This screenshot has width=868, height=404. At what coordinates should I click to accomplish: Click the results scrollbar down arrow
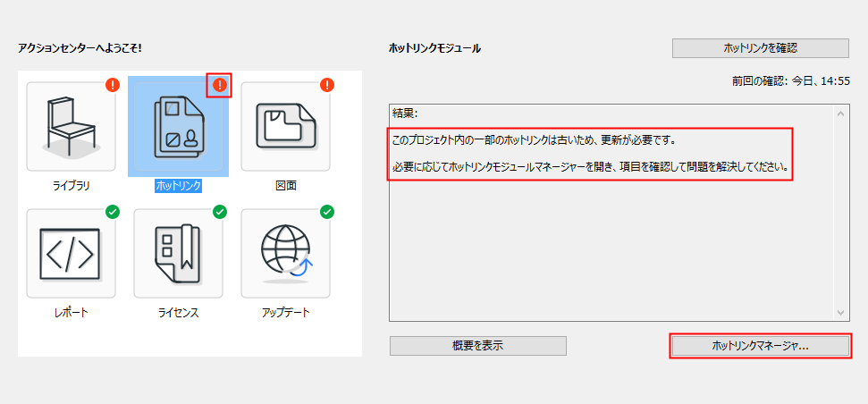click(841, 313)
